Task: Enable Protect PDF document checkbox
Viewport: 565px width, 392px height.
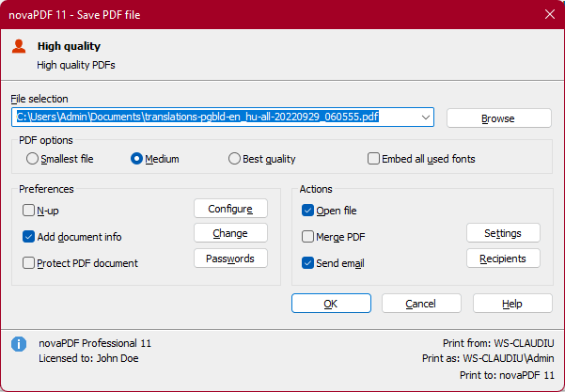Action: [x=29, y=263]
